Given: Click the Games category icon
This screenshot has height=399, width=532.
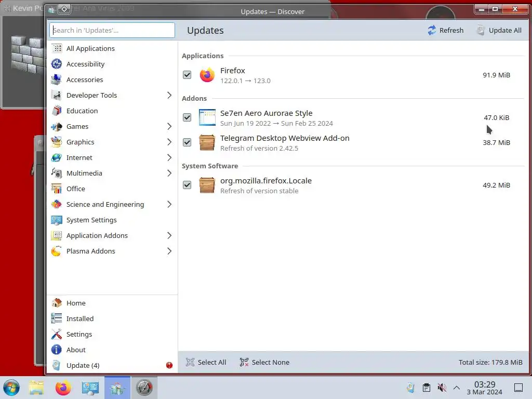Looking at the screenshot, I should click(x=57, y=127).
